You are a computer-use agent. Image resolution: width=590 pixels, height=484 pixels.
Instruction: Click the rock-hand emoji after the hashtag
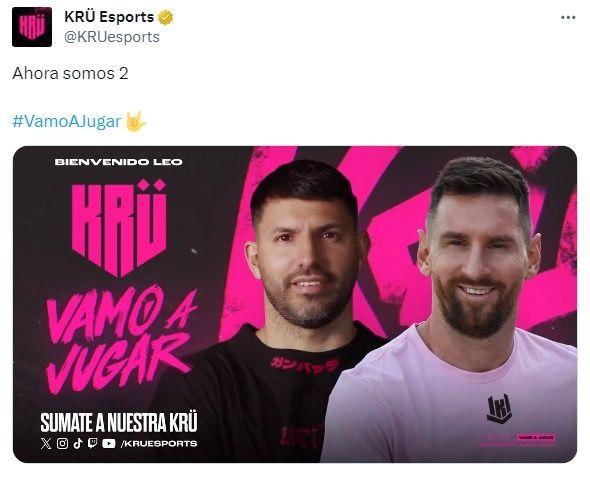pos(135,121)
